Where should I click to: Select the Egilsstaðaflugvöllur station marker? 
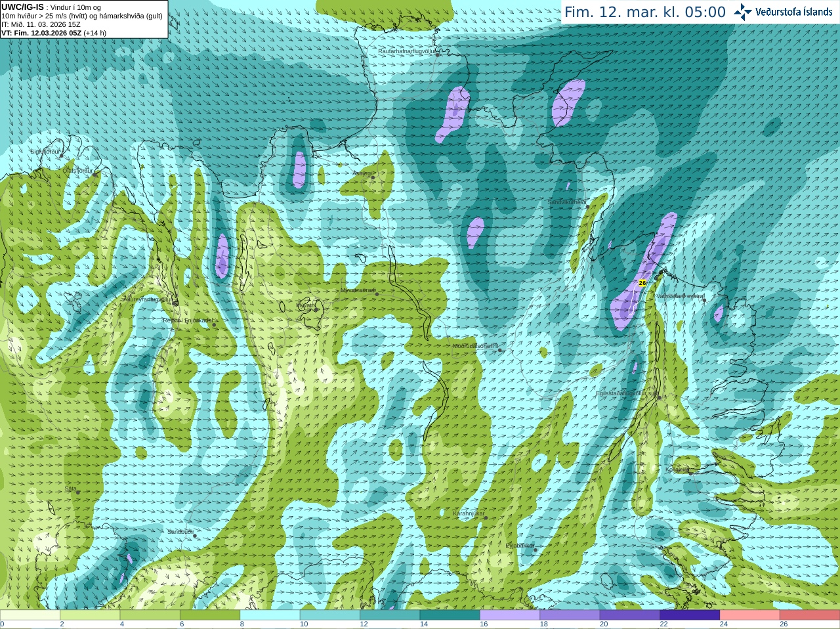click(x=659, y=397)
